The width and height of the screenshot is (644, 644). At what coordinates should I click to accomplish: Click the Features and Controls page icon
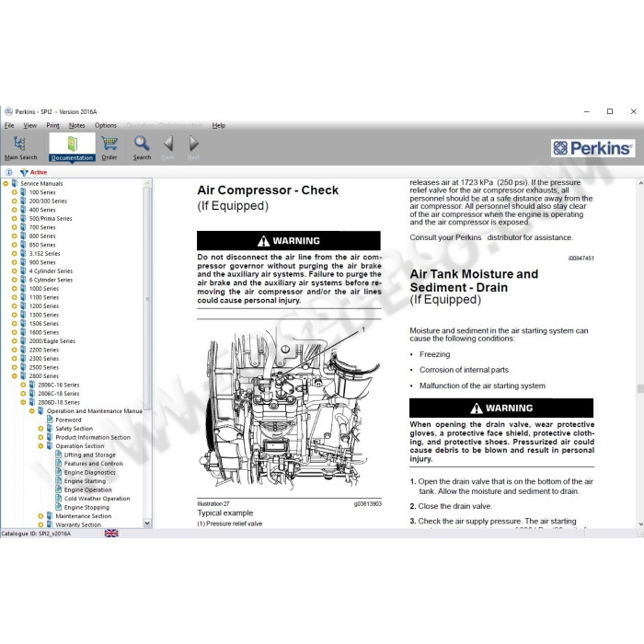pos(58,464)
